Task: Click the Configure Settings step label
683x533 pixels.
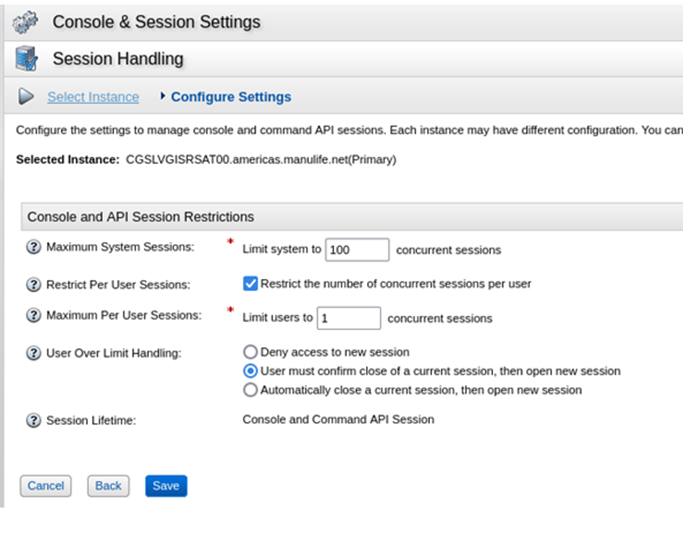Action: pyautogui.click(x=231, y=97)
